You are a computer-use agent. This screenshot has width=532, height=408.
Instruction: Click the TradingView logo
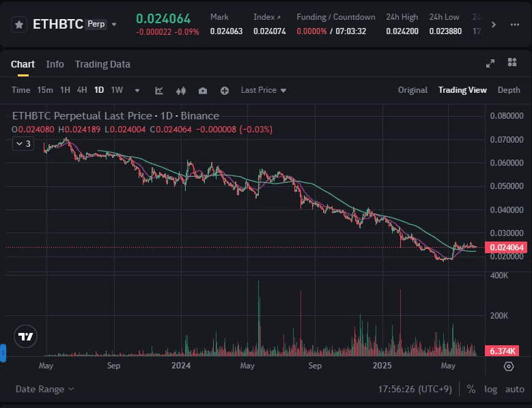pyautogui.click(x=25, y=336)
